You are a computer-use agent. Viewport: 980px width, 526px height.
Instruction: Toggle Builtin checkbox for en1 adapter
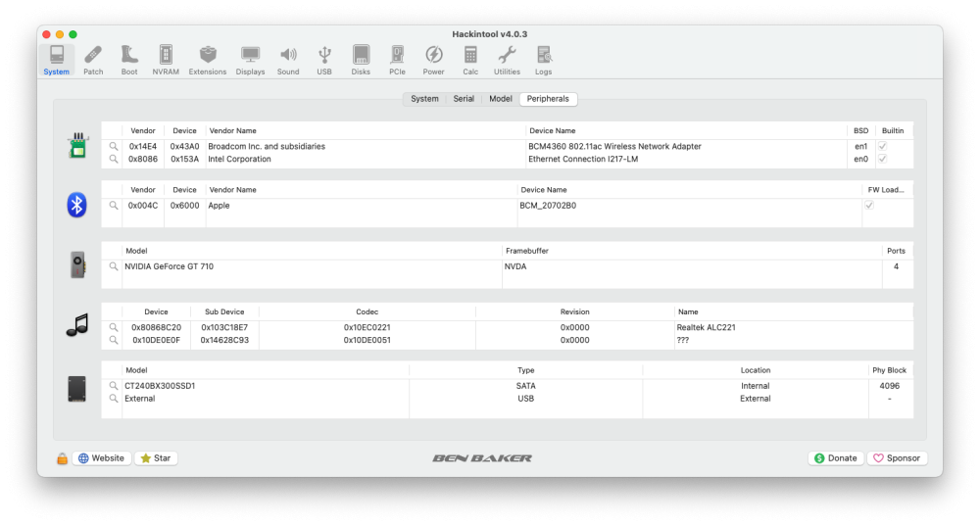tap(883, 146)
